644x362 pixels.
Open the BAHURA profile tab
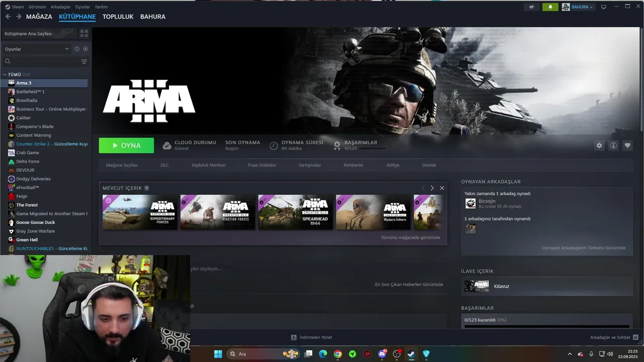(153, 17)
